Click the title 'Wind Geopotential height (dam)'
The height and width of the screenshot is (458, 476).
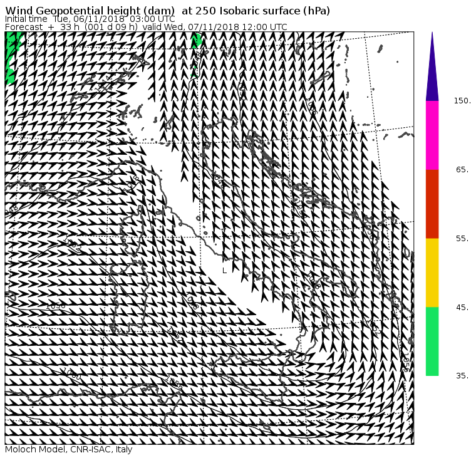(x=90, y=11)
